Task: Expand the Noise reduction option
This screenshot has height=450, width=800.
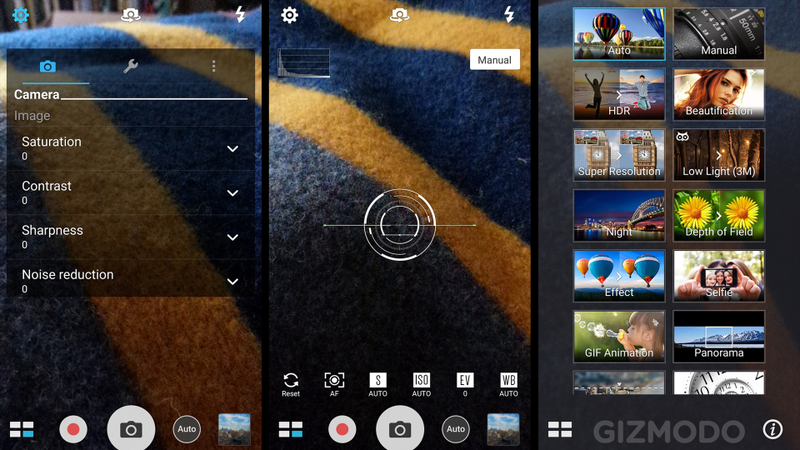Action: [x=131, y=281]
